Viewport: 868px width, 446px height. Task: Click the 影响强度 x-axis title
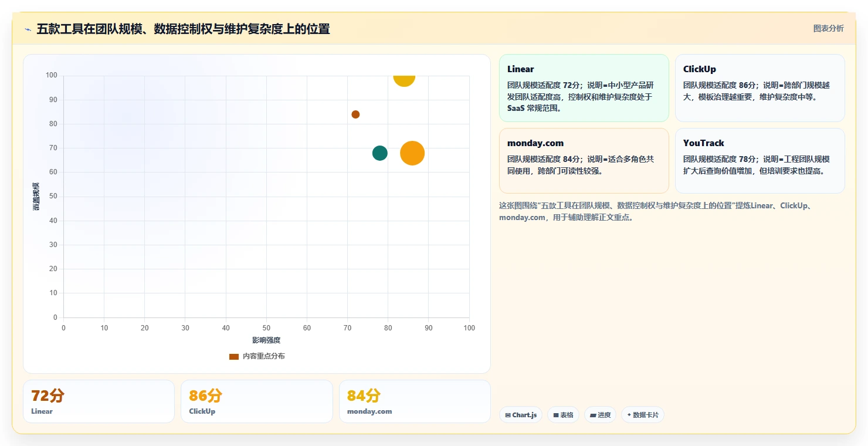pyautogui.click(x=266, y=340)
